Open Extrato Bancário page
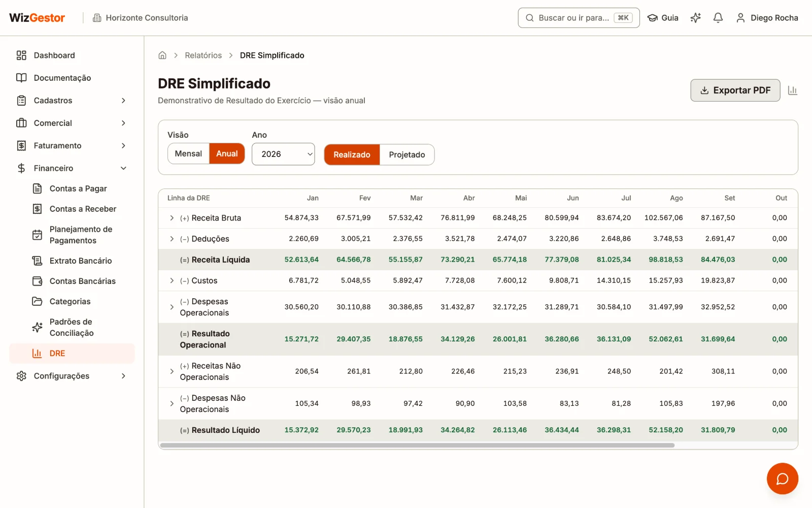Screen dimensions: 812x508 (81, 261)
